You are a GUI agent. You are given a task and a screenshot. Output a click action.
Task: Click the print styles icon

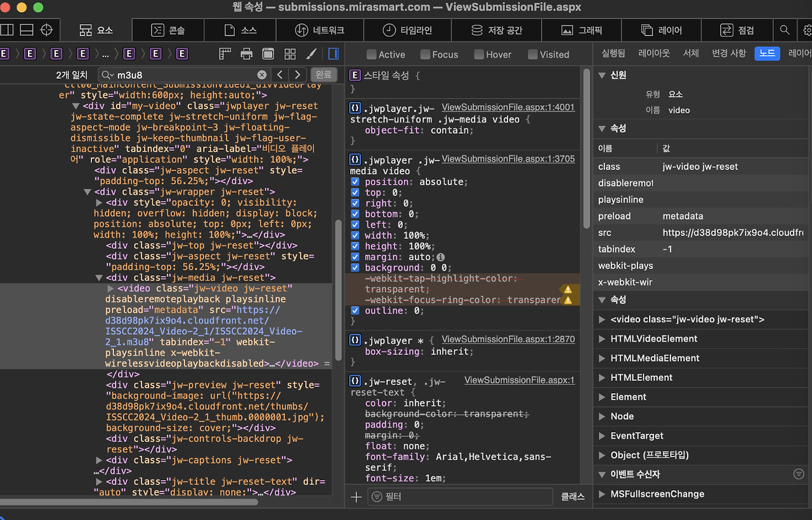point(247,54)
